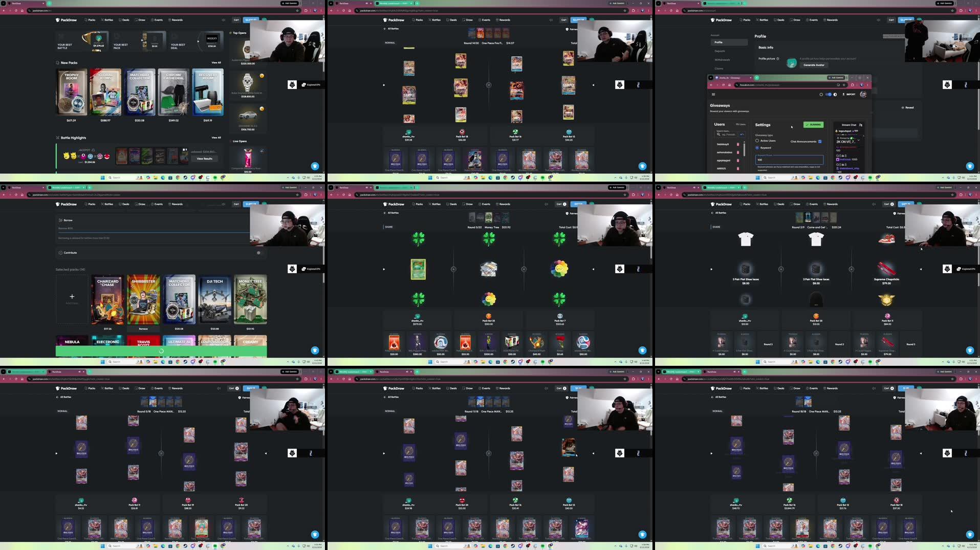Toggle the dark mode switch in the Giveaways window
Image resolution: width=980 pixels, height=550 pixels.
(x=829, y=94)
